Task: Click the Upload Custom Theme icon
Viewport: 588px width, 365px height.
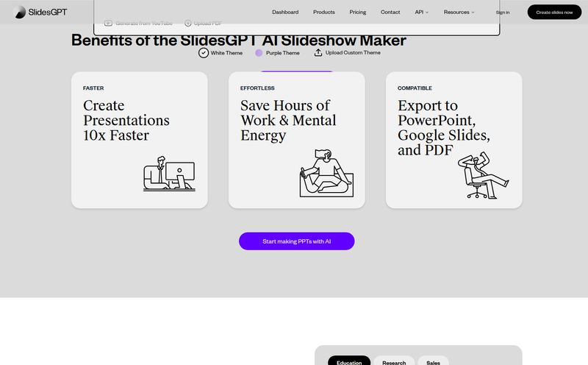Action: (x=318, y=52)
